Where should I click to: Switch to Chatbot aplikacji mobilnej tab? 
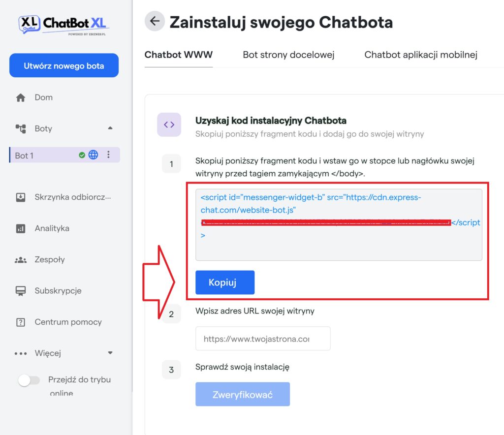pyautogui.click(x=421, y=55)
